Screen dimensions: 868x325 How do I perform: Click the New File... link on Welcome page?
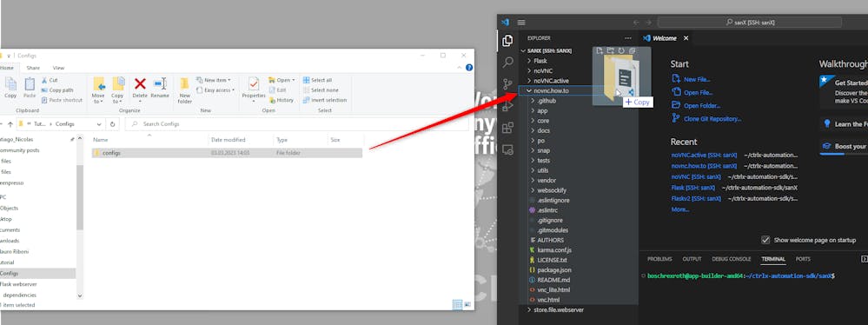691,79
